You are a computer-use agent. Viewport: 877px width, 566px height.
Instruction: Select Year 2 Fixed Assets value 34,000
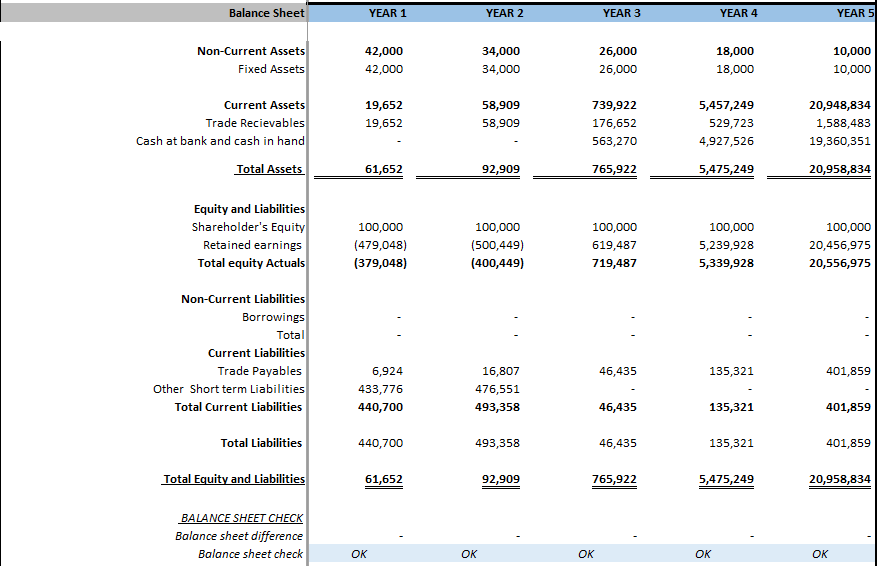tap(501, 69)
